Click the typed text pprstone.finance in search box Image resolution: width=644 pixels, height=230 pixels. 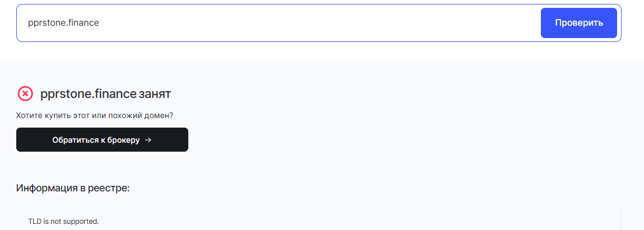click(x=63, y=23)
